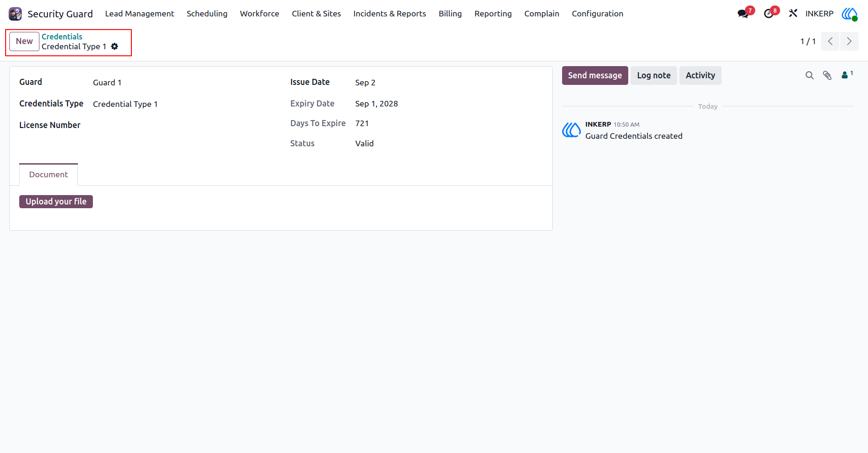The image size is (868, 453).
Task: Click the Log note button
Action: 654,75
